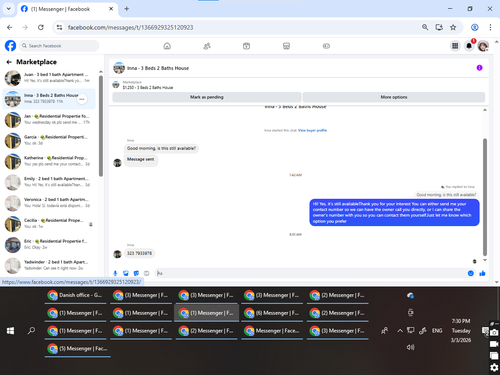Open capture overlay settings gear
The height and width of the screenshot is (375, 500).
pos(494,367)
